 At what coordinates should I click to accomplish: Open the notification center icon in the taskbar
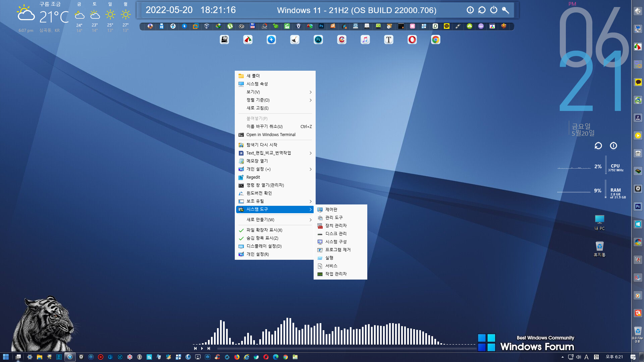[633, 357]
